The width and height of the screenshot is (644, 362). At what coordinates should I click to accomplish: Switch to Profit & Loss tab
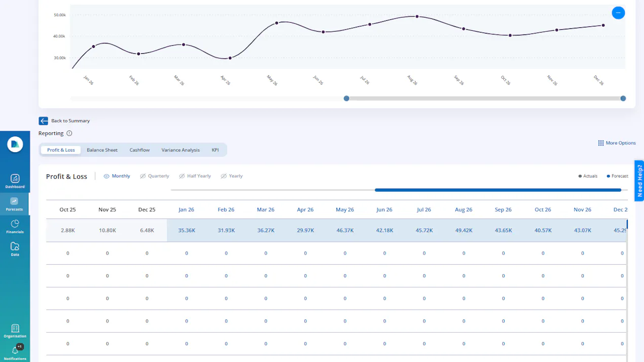pyautogui.click(x=61, y=150)
